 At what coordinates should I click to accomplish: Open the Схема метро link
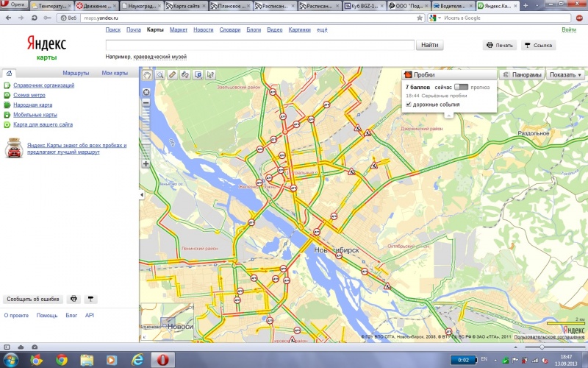(29, 95)
